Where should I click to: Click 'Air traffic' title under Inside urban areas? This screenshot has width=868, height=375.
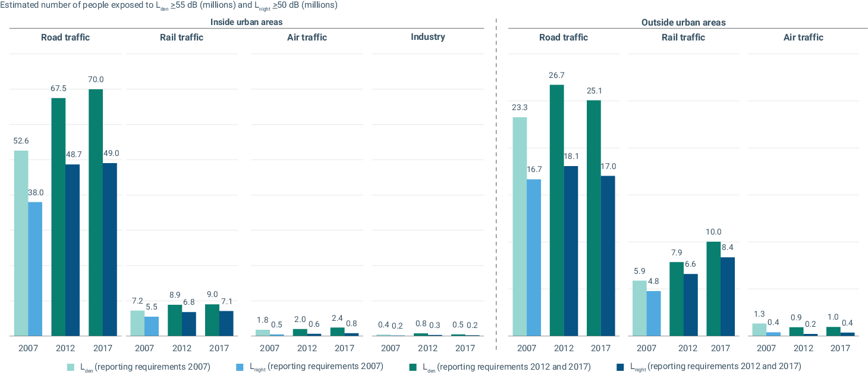click(x=307, y=37)
